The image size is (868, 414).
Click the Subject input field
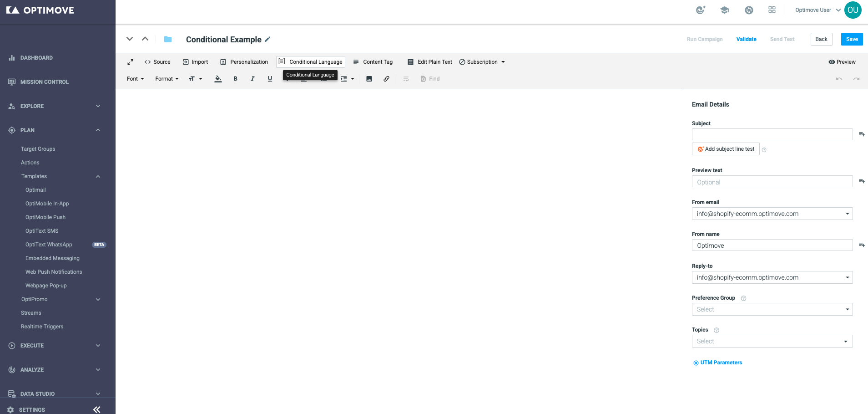(x=772, y=134)
